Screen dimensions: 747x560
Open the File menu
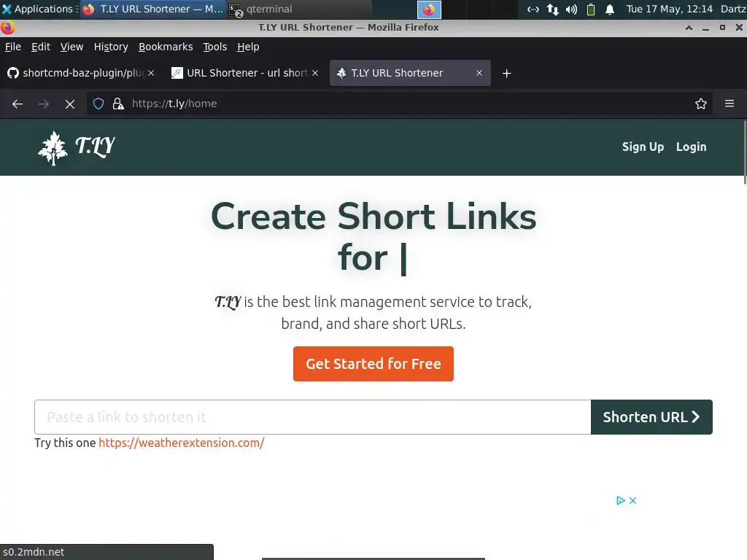point(13,47)
